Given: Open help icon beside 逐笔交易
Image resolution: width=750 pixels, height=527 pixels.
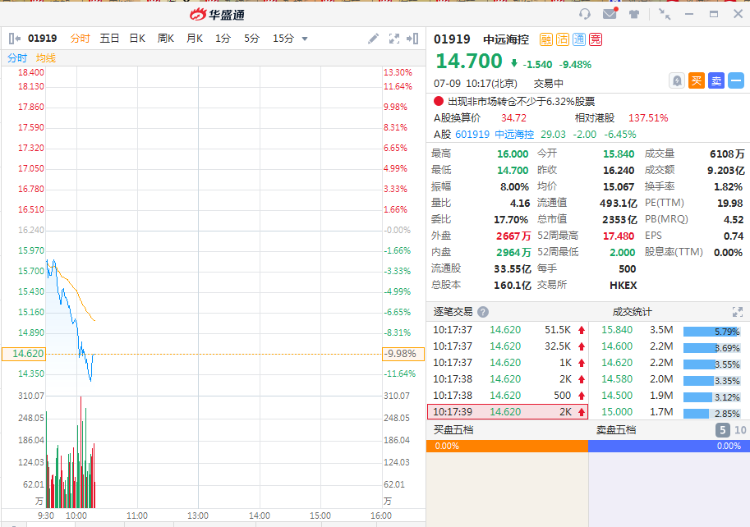Looking at the screenshot, I should tap(483, 312).
